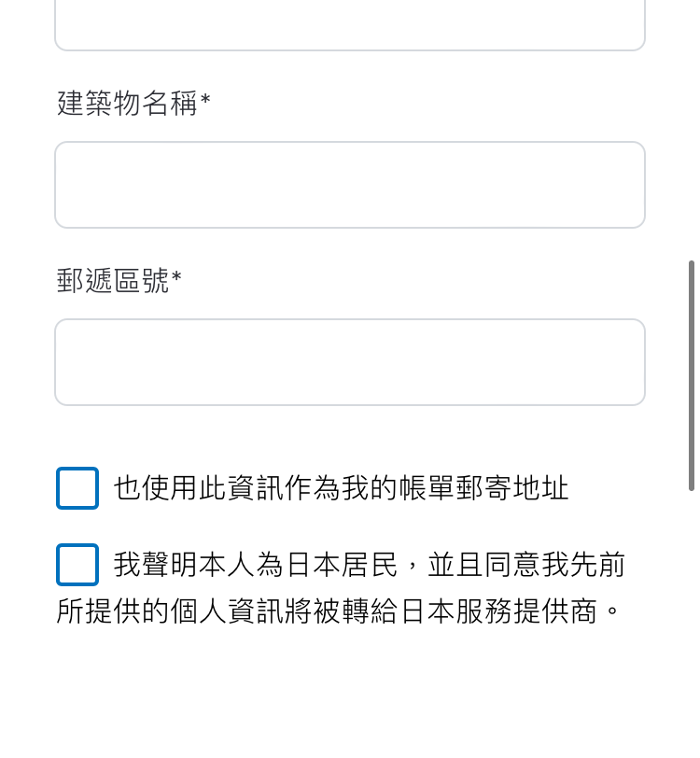The width and height of the screenshot is (700, 758).
Task: Click the words 日本居民 in the declaration
Action: [x=341, y=565]
